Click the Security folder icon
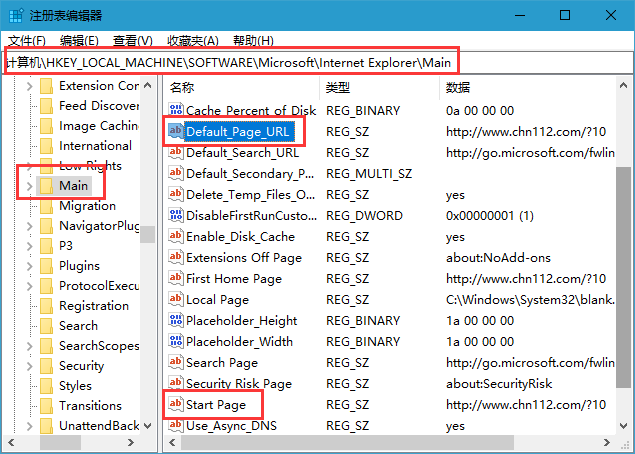 click(46, 365)
